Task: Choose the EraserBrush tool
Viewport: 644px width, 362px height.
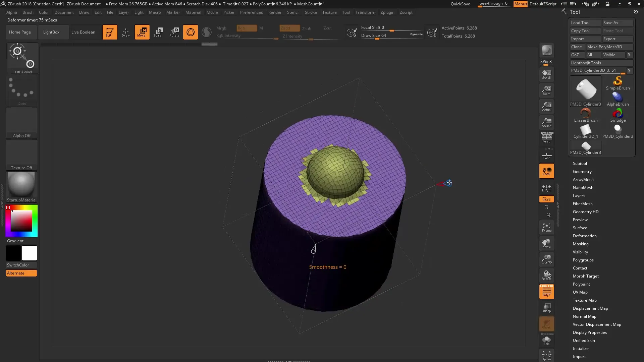Action: pos(586,115)
